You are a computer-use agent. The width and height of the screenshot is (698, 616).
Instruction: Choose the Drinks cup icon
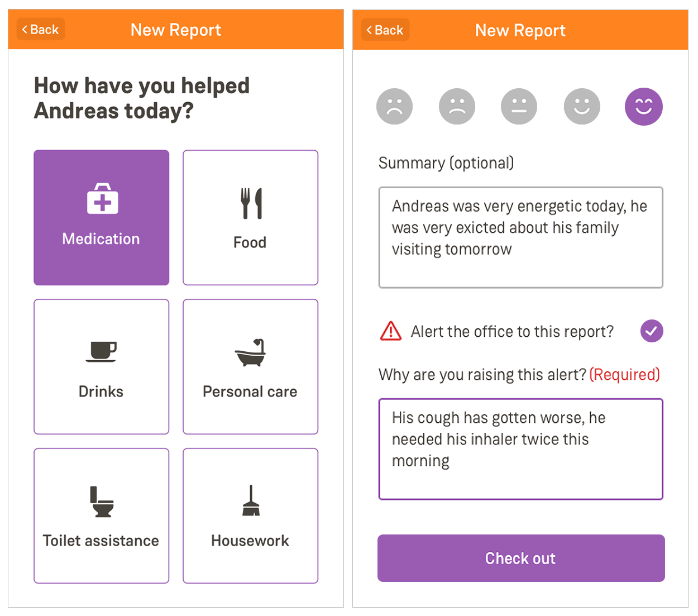(101, 352)
